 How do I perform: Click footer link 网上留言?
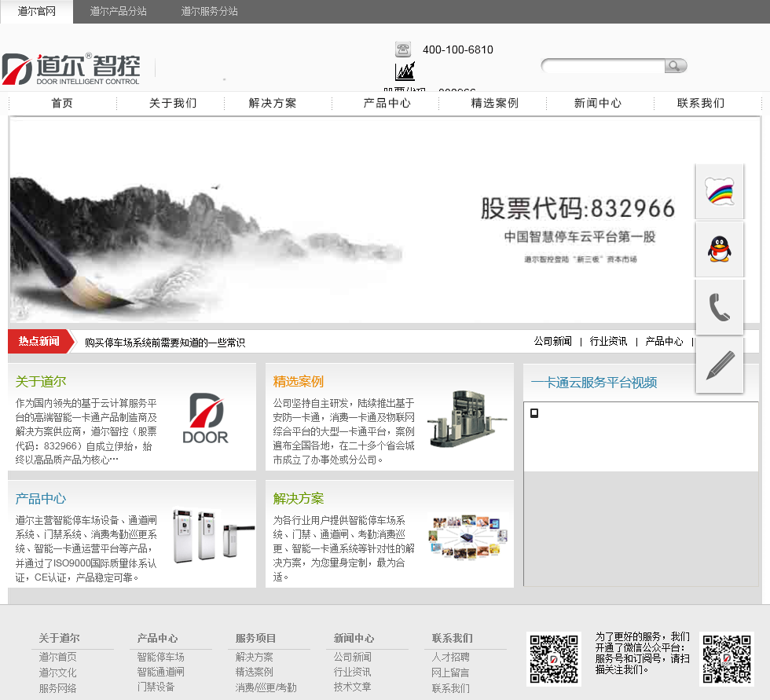click(x=450, y=673)
